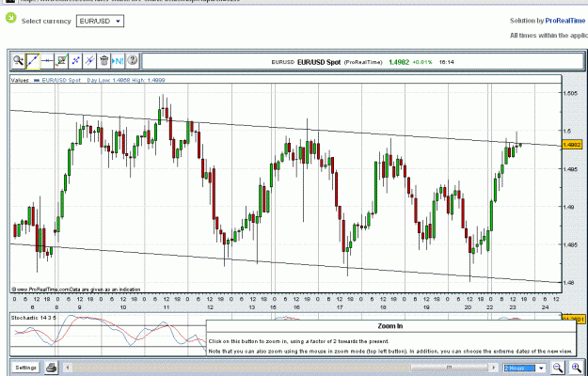This screenshot has width=588, height=376.
Task: Select the trend line drawing tool
Action: pos(33,61)
